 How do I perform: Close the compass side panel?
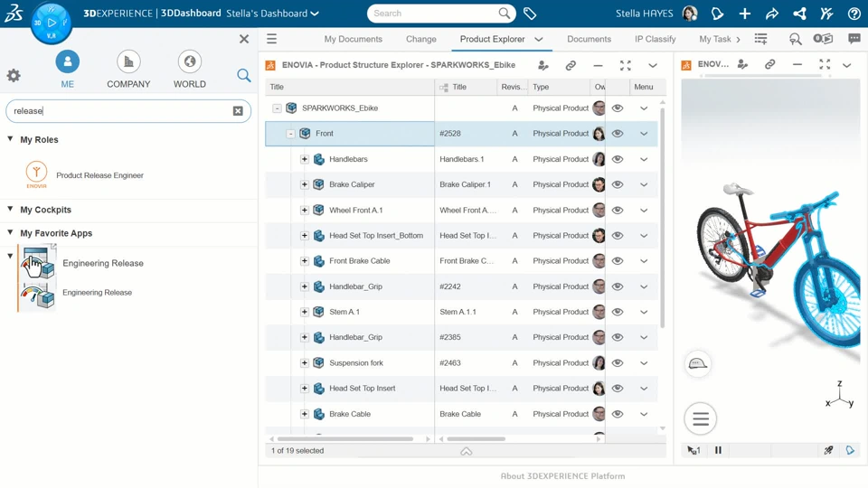243,39
